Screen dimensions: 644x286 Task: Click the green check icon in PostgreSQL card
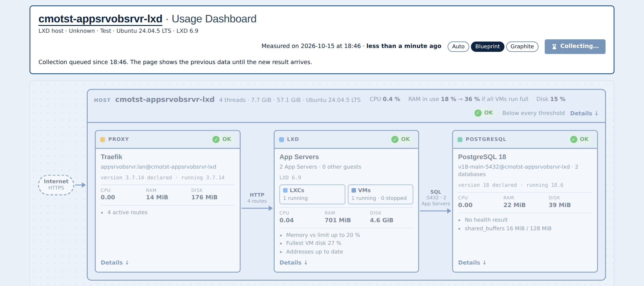(574, 139)
